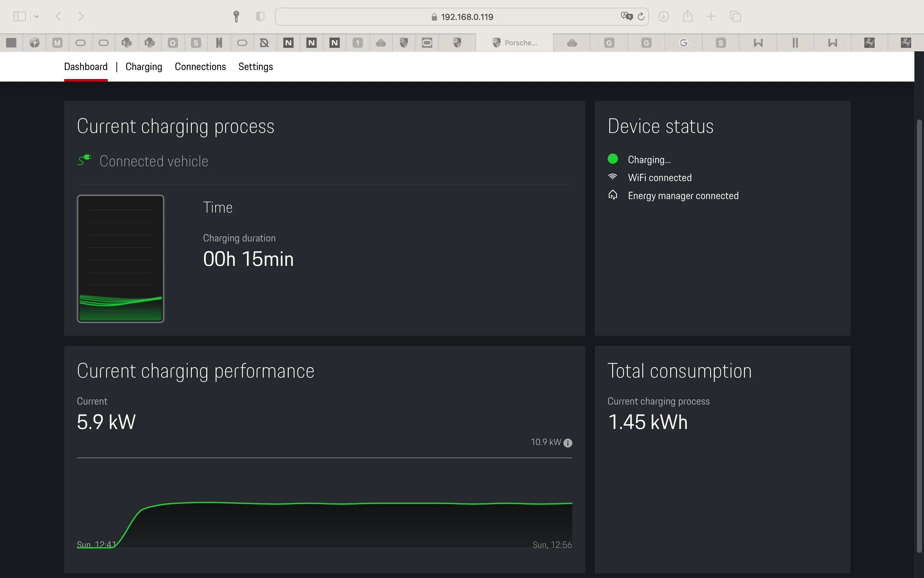Click the WiFi connected icon

click(612, 177)
